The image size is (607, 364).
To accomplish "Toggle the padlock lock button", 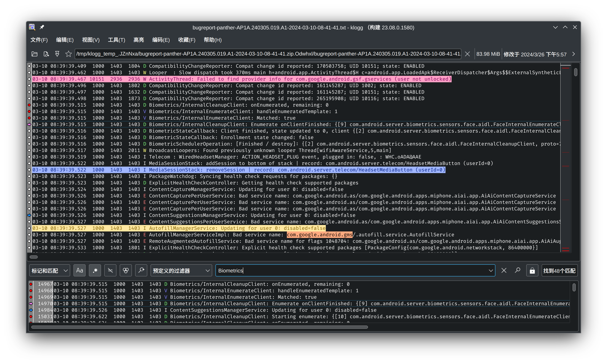I will click(x=532, y=271).
